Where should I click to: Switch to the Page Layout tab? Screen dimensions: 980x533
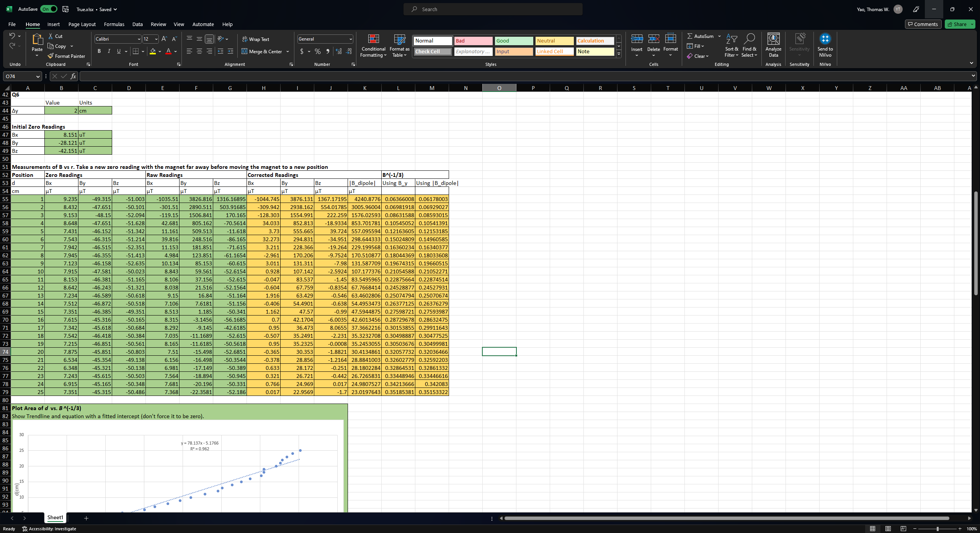click(82, 24)
